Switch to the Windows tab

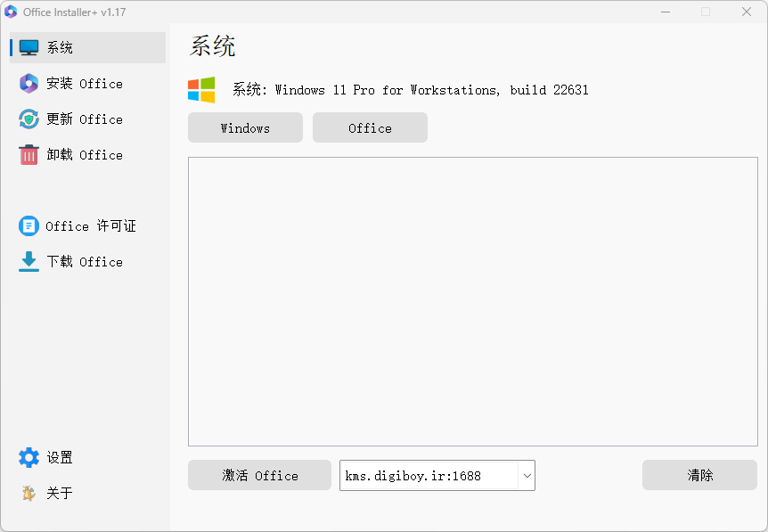pyautogui.click(x=245, y=127)
